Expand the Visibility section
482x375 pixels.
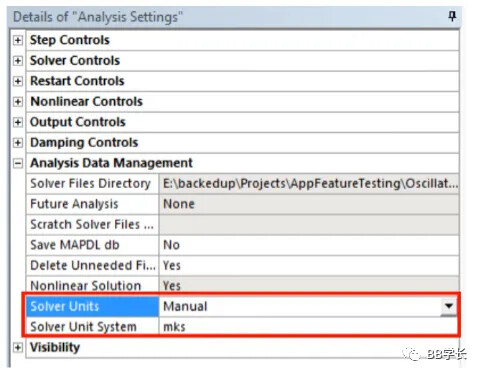point(18,347)
